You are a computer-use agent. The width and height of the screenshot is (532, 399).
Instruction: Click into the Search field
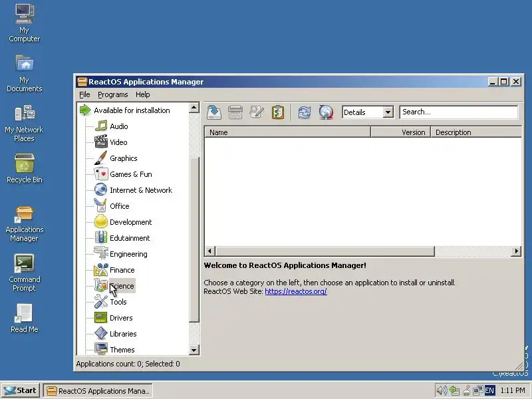tap(459, 112)
